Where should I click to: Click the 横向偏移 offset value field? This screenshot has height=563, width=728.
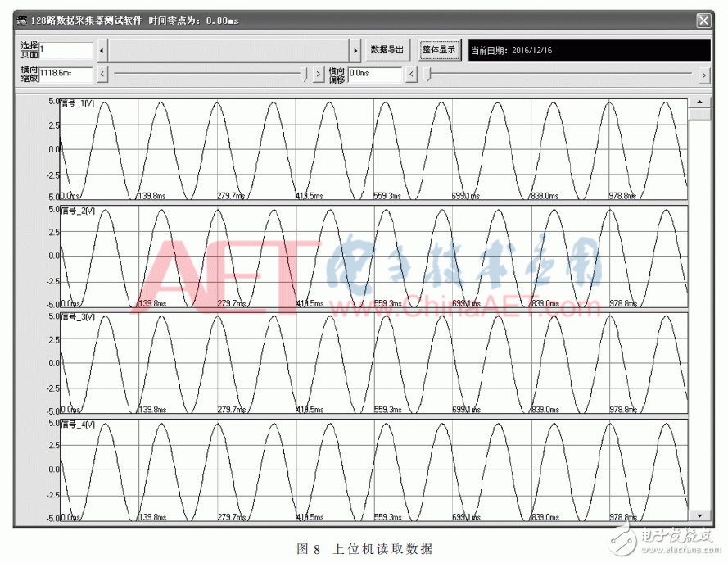pyautogui.click(x=374, y=74)
